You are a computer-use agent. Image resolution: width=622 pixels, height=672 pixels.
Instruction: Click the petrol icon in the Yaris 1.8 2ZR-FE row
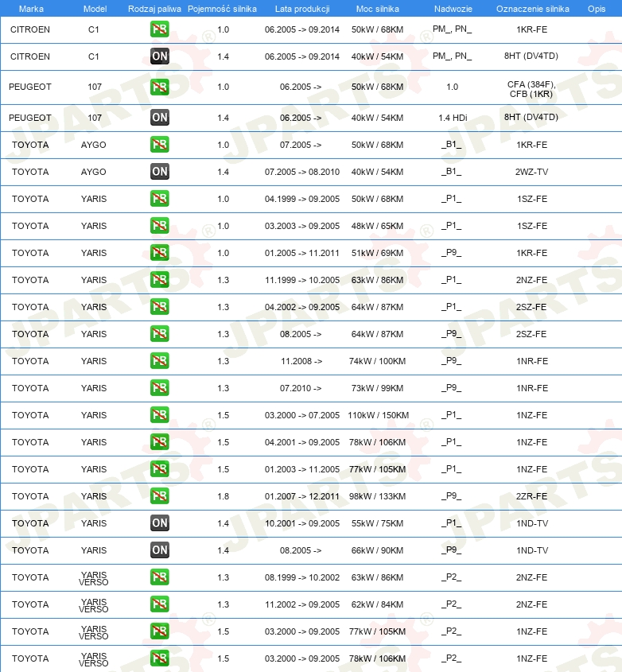click(x=159, y=495)
